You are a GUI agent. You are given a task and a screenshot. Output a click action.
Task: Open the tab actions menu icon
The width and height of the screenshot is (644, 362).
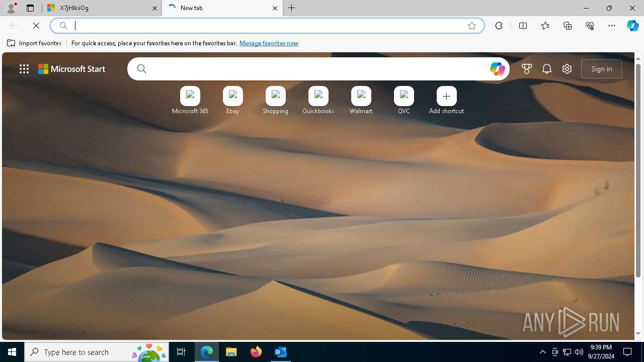[x=30, y=8]
